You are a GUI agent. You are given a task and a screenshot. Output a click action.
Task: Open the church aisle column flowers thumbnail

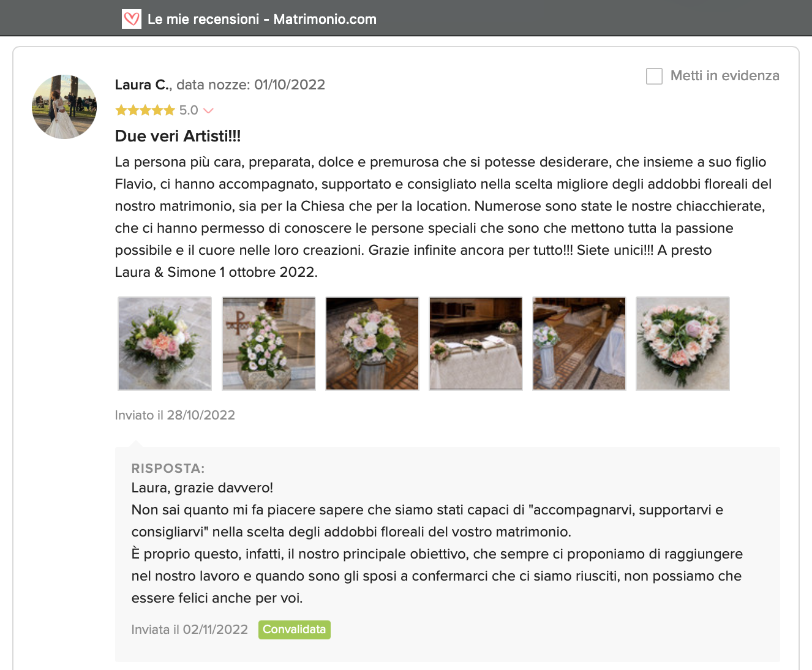click(x=579, y=344)
